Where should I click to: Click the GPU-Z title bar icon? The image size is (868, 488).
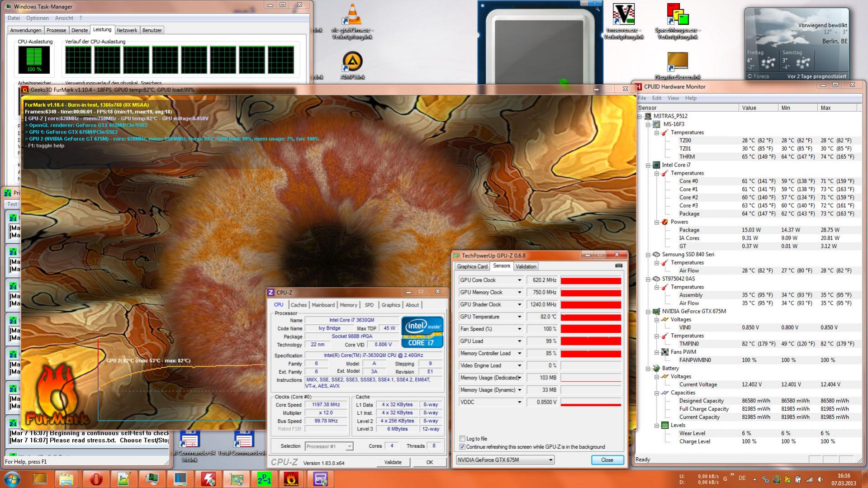point(456,256)
